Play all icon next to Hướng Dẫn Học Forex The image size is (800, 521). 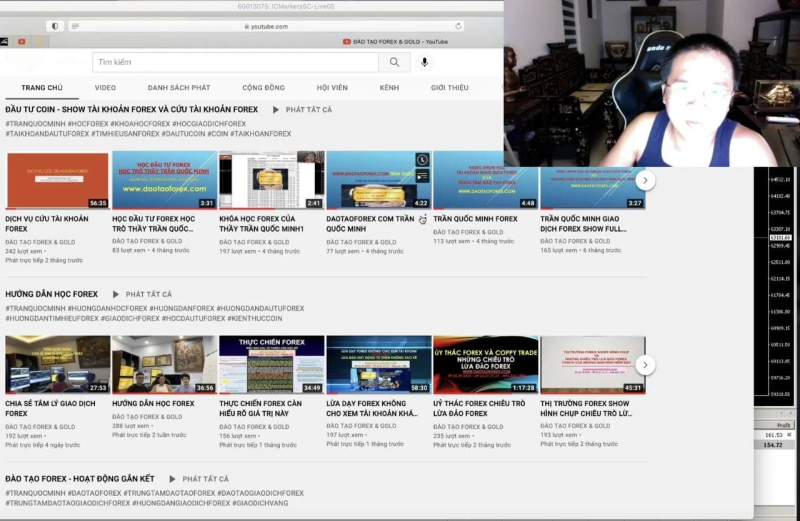(116, 294)
